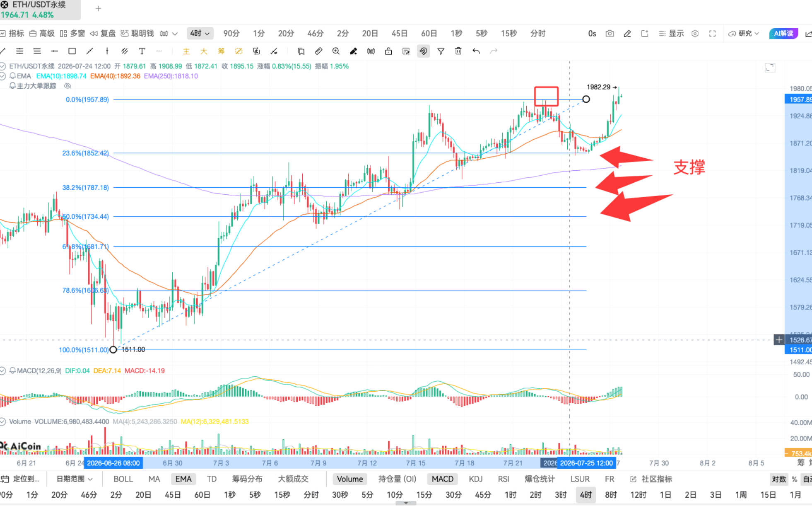Image resolution: width=812 pixels, height=506 pixels.
Task: Open the 研究 dropdown menu
Action: (x=744, y=34)
